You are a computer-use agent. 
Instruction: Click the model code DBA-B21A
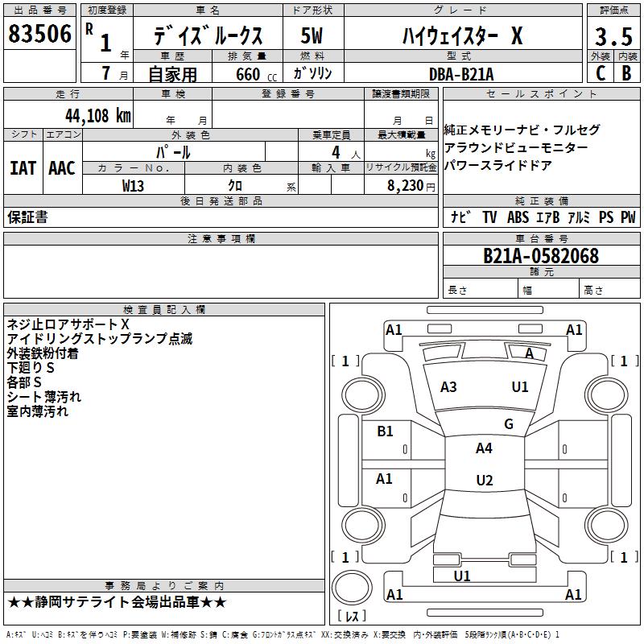[x=461, y=74]
